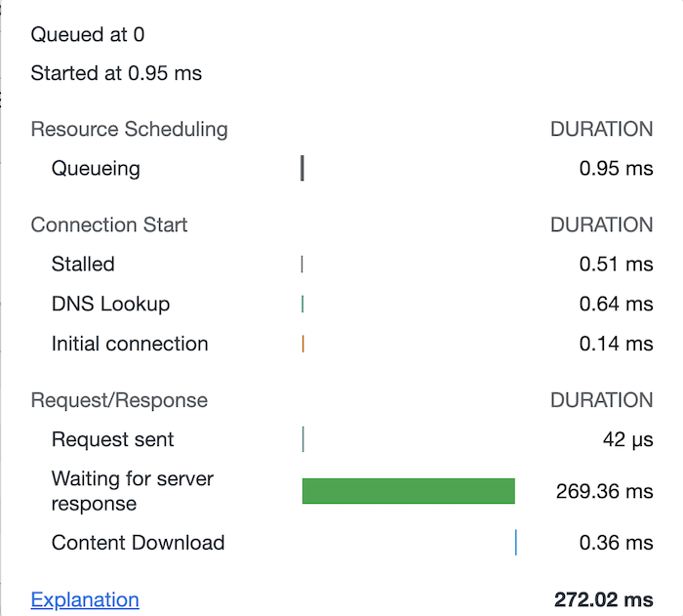Viewport: 683px width, 616px height.
Task: Click the DURATION header beside Connection Start
Action: 602,225
